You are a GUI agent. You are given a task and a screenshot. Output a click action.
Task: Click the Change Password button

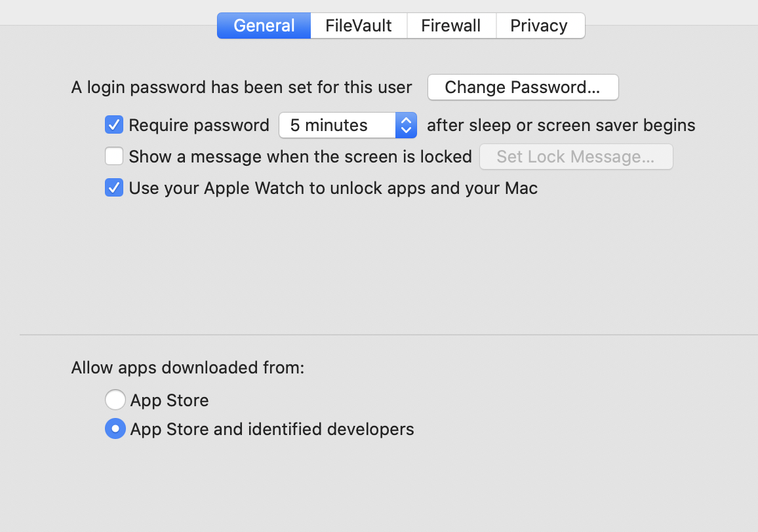pos(523,87)
